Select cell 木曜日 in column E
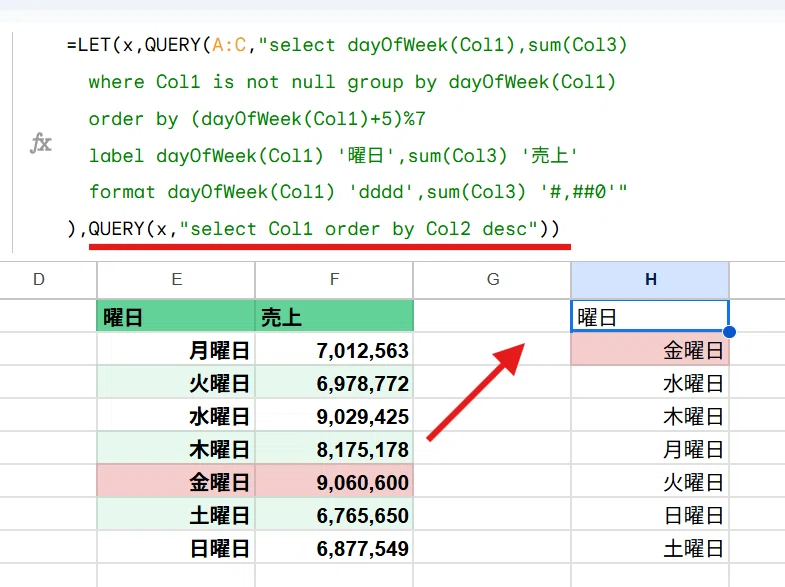This screenshot has width=785, height=587. pos(176,448)
